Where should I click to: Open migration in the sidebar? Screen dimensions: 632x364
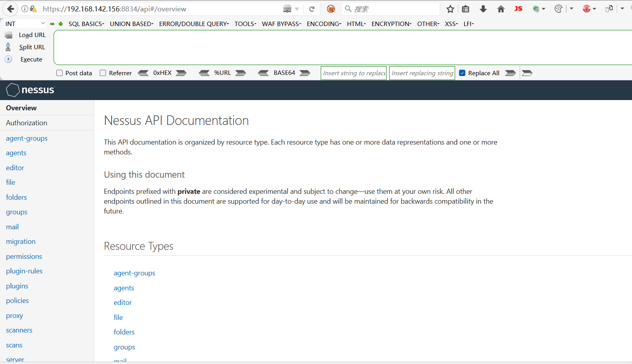click(21, 241)
